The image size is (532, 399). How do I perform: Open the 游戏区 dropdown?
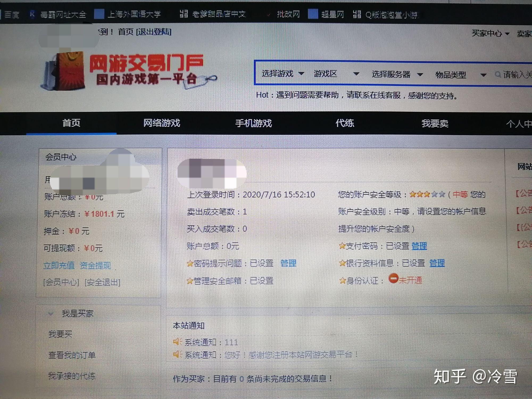click(336, 73)
